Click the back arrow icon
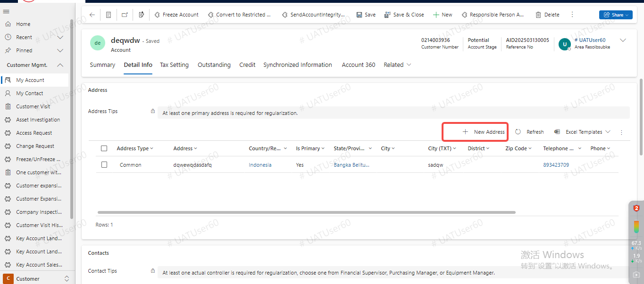The image size is (644, 284). [x=92, y=15]
